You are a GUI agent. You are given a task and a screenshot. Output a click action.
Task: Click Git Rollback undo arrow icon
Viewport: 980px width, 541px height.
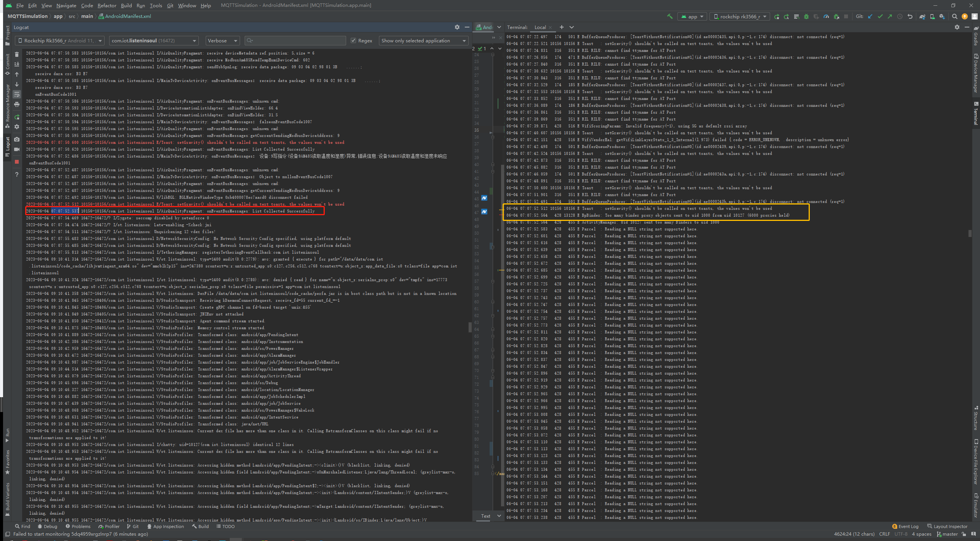[910, 16]
